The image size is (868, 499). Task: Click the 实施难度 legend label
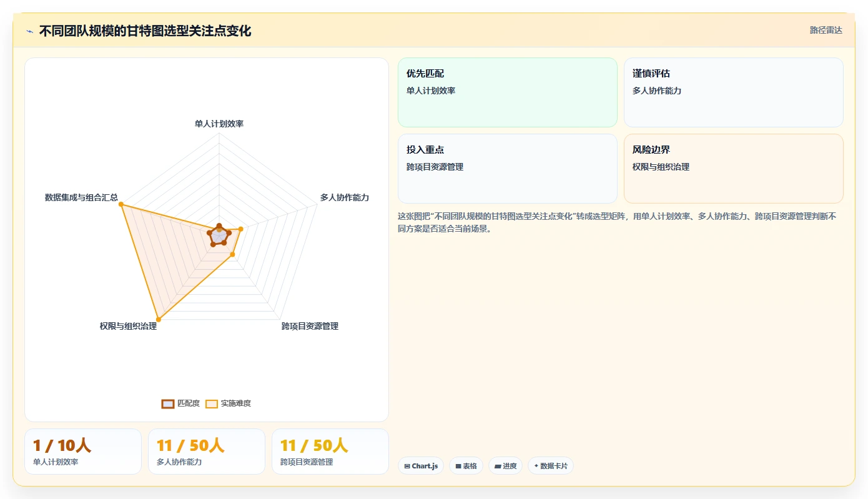point(236,403)
